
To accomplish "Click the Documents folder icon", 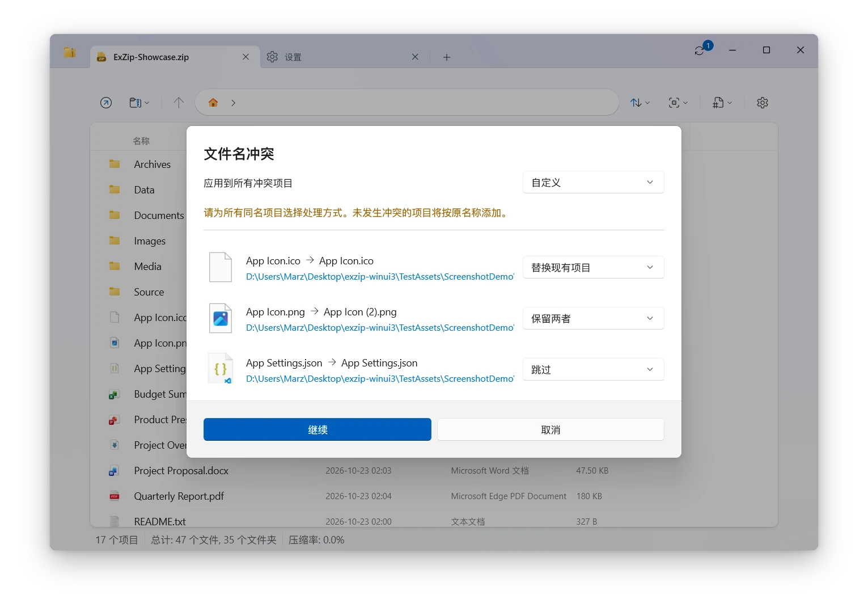I will 115,215.
